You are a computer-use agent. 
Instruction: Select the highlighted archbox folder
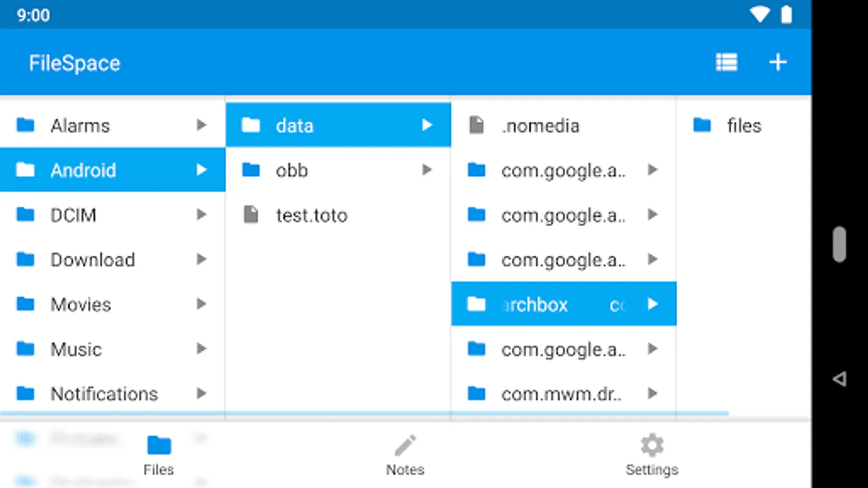[x=564, y=304]
